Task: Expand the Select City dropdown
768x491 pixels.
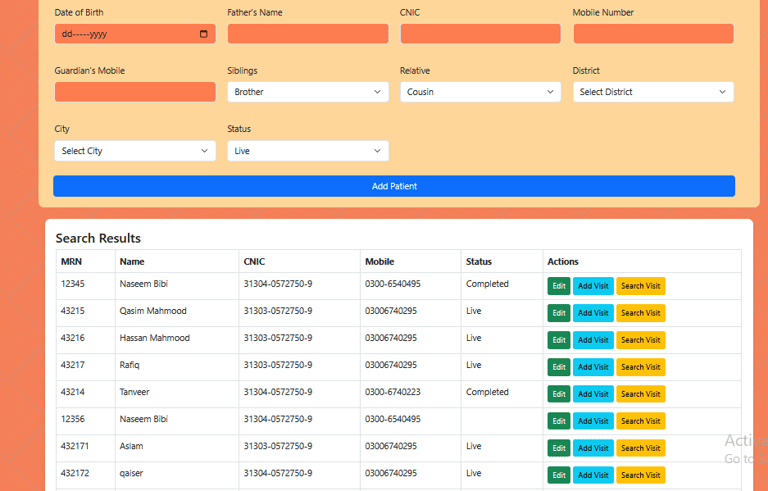Action: (135, 151)
